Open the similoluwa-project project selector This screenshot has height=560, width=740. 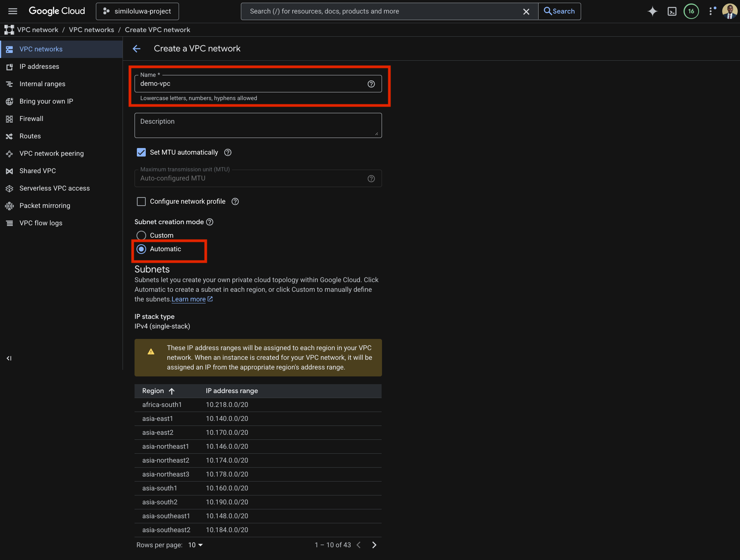click(x=137, y=11)
